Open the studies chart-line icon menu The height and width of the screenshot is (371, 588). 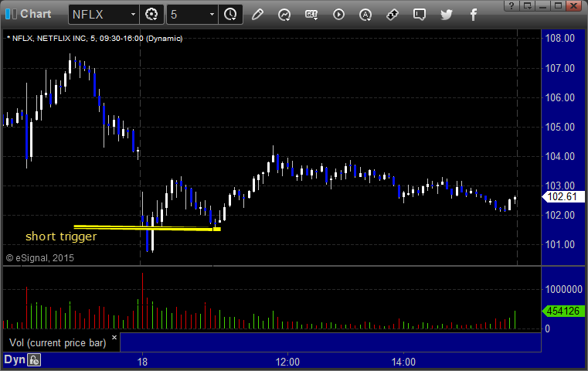click(284, 15)
